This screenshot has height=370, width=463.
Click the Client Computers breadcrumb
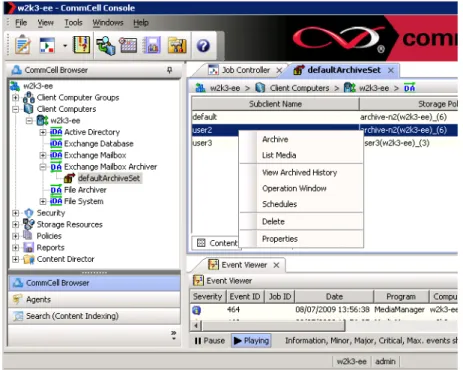click(x=299, y=88)
